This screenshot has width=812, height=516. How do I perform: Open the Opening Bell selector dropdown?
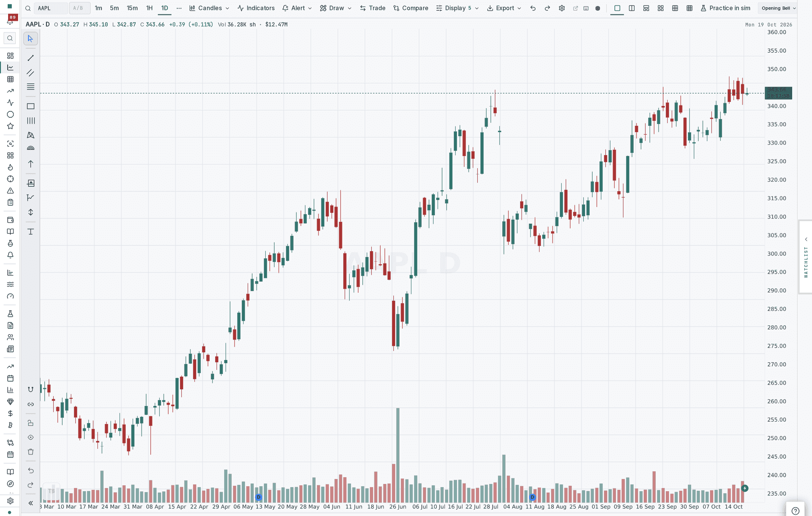pyautogui.click(x=779, y=8)
